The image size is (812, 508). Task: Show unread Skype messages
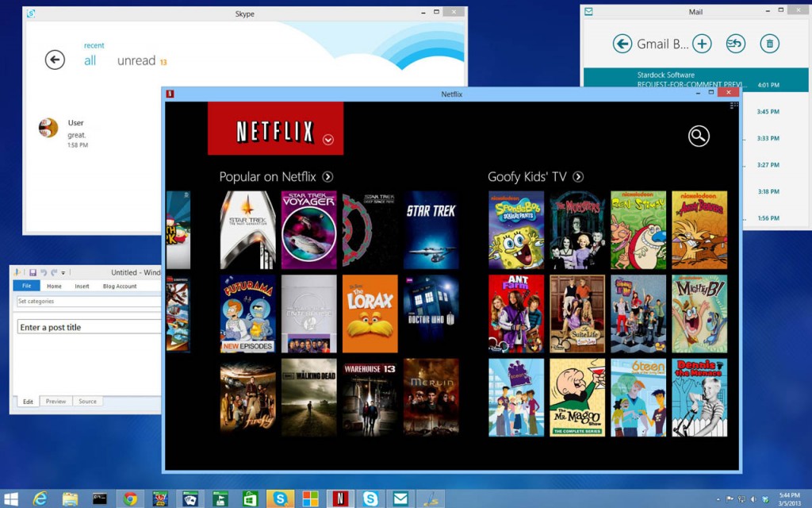click(136, 60)
